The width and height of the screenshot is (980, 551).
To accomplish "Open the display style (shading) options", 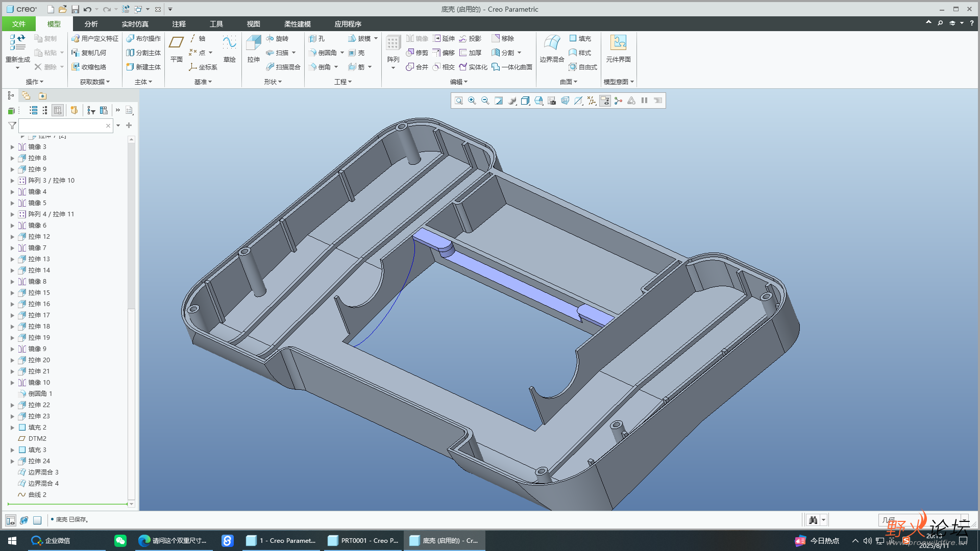I will 525,101.
